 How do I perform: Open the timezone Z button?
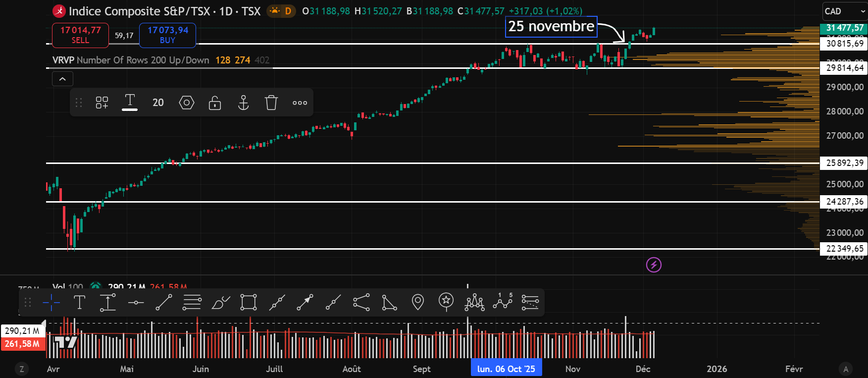(x=21, y=369)
